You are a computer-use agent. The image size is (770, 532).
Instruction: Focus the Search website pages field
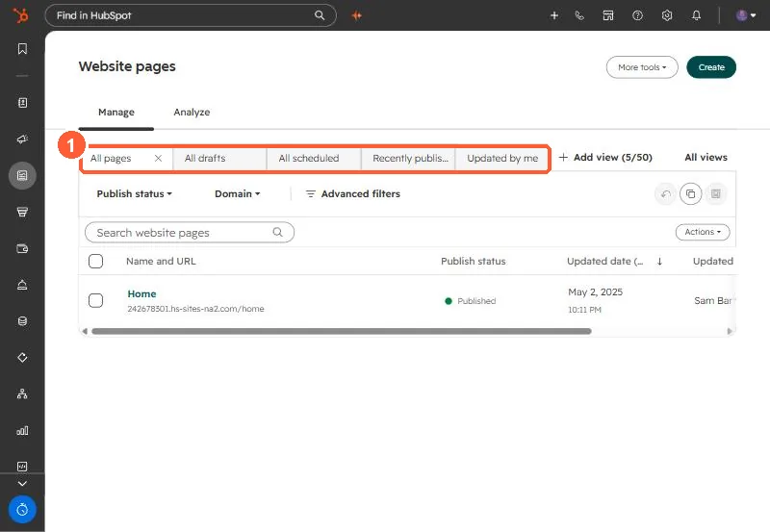(190, 232)
